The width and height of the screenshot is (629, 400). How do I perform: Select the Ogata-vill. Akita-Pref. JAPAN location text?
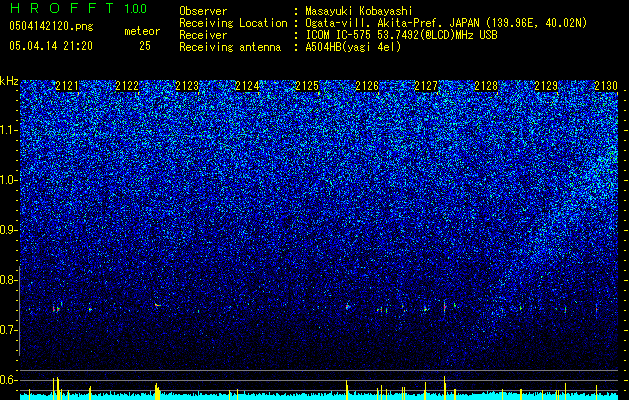pyautogui.click(x=446, y=23)
